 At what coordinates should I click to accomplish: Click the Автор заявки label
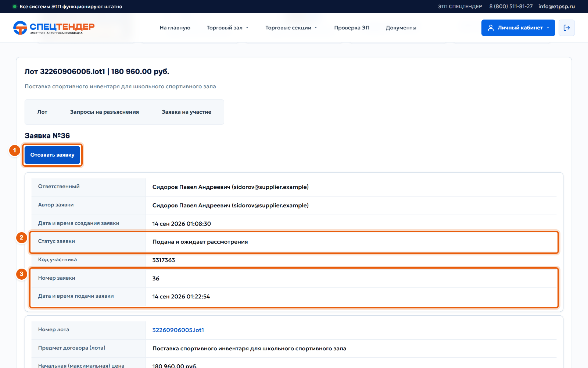coord(56,205)
